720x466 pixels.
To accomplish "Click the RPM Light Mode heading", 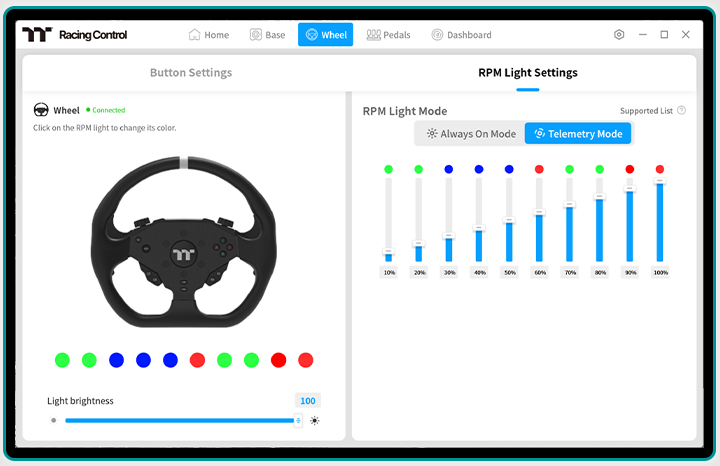I will (x=405, y=111).
